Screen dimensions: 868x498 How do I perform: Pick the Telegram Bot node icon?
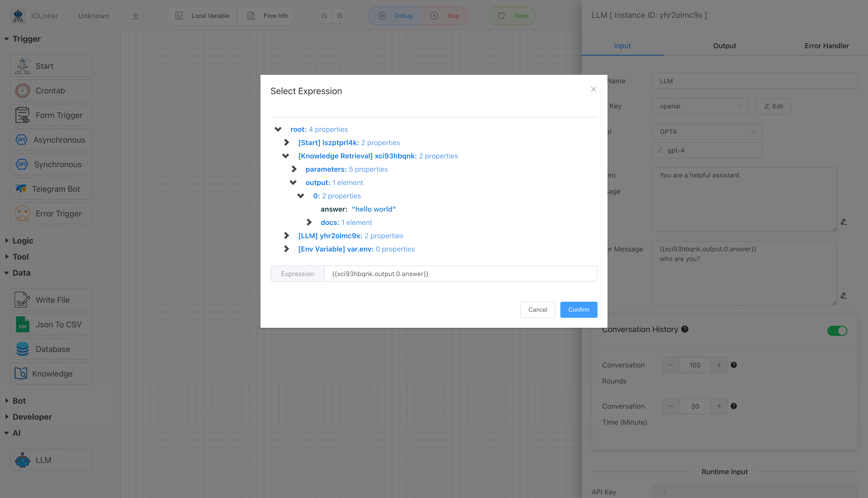(21, 189)
